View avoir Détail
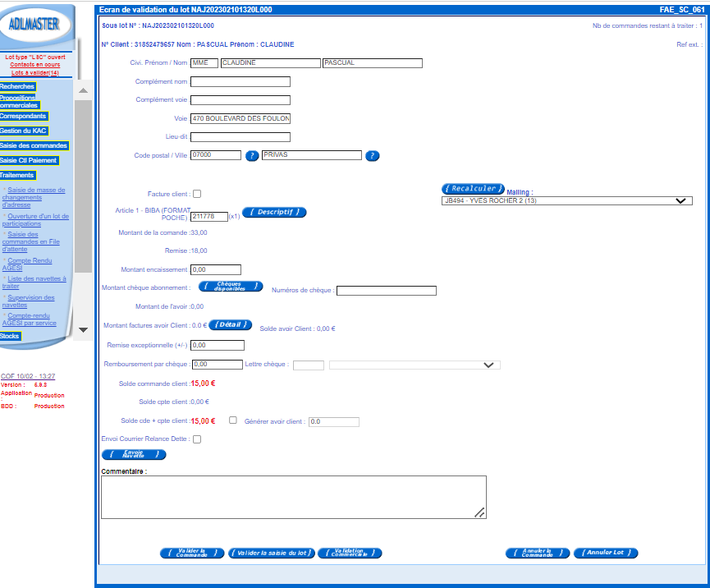This screenshot has height=588, width=710. (x=230, y=324)
